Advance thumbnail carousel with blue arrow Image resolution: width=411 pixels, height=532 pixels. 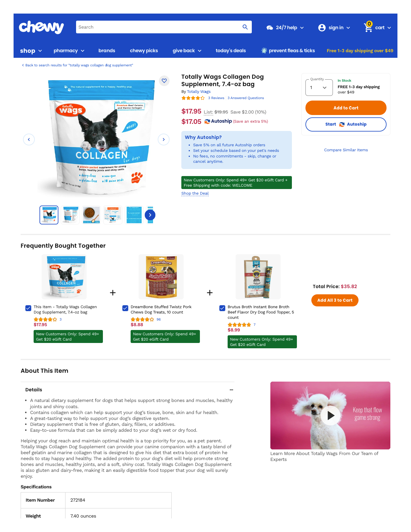150,215
